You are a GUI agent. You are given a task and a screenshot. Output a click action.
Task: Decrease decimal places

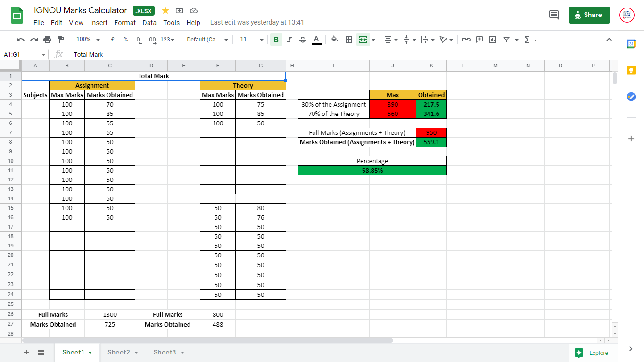138,40
